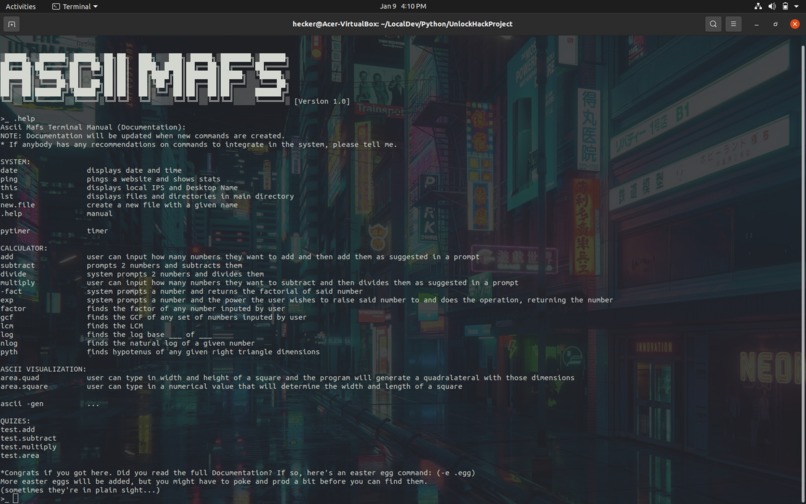Click 'Ascii Mafs Terminal Manual (Documentation):' line
This screenshot has height=504, width=806.
click(93, 127)
